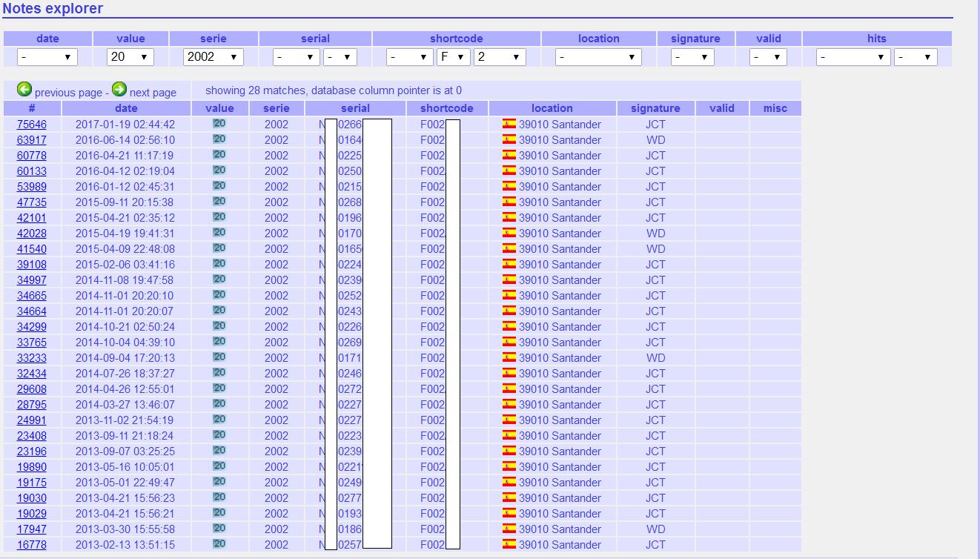Screen dimensions: 980x559
Task: Open the valid filter dropdown
Action: (x=768, y=56)
